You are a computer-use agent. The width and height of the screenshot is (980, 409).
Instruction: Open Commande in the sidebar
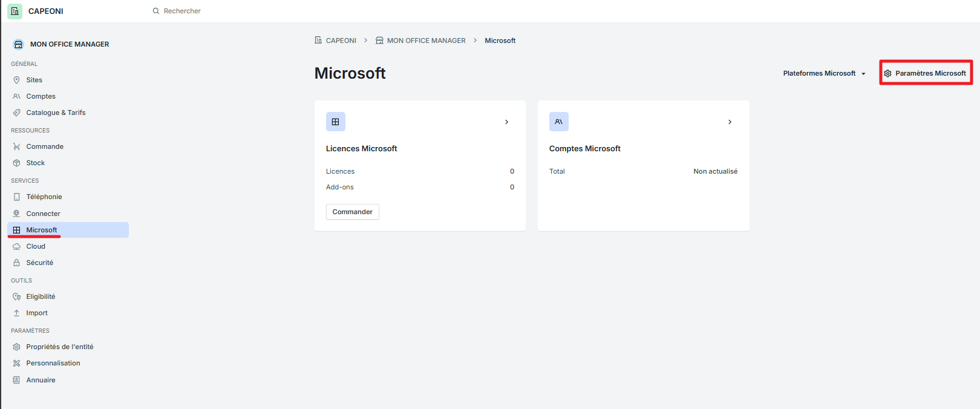point(68,146)
